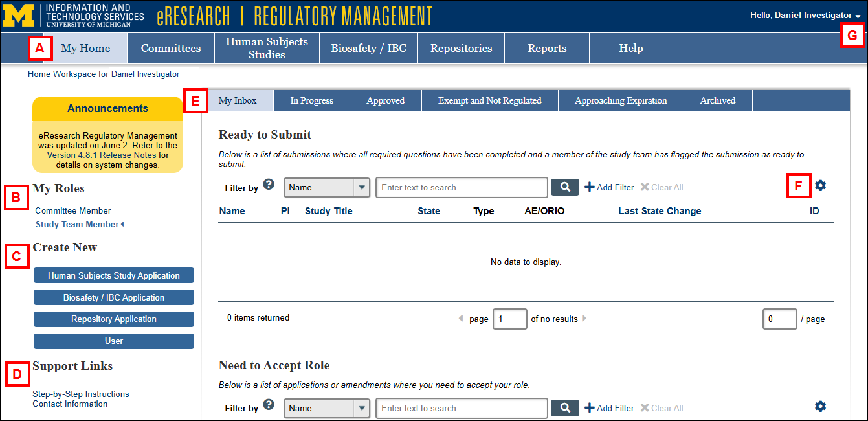Expand the Name filter dropdown in Need to Accept Role
Screen dimensions: 868x421
(x=361, y=409)
